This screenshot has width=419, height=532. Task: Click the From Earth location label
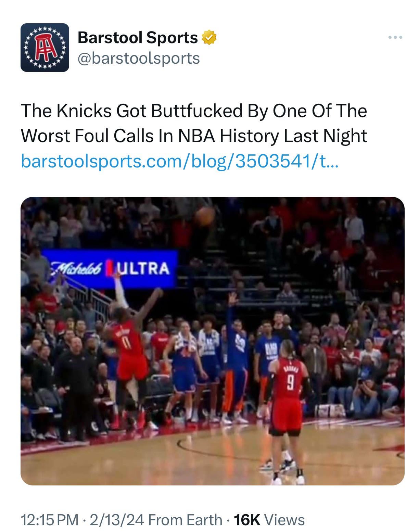coord(185,520)
